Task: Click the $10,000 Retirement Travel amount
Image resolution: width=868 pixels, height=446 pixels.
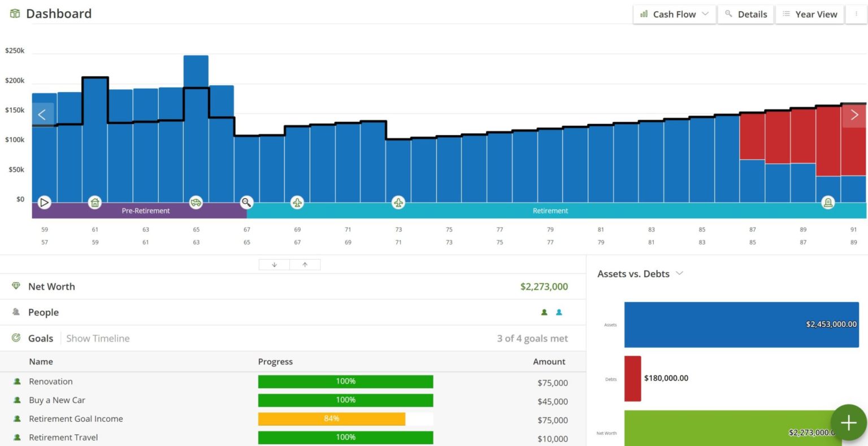Action: coord(553,439)
